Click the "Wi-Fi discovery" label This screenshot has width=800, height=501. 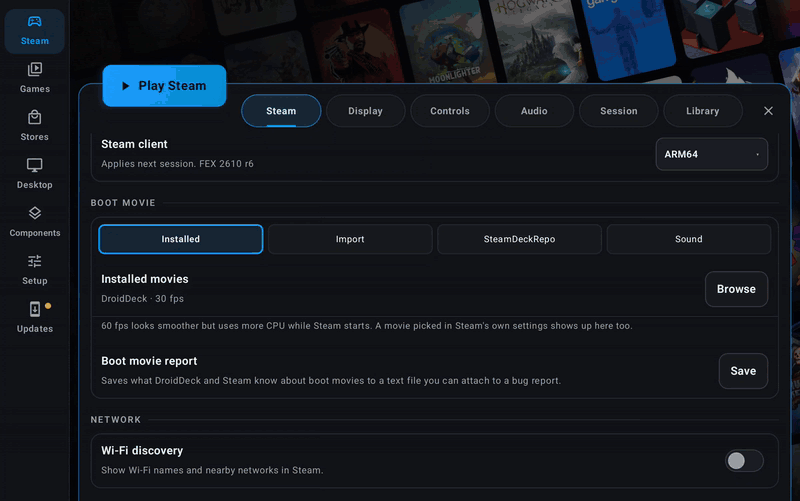click(142, 450)
